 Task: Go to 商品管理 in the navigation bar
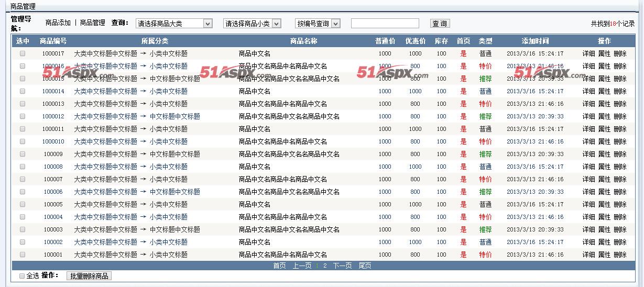coord(92,23)
